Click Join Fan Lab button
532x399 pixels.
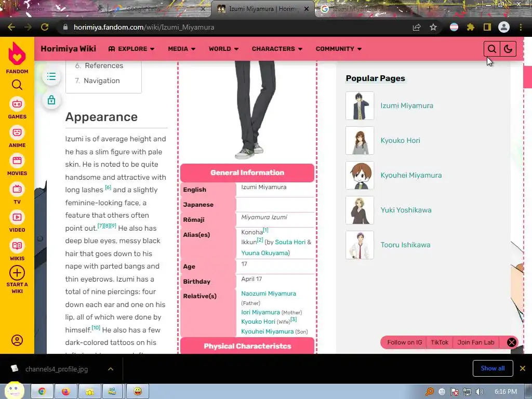pos(476,342)
